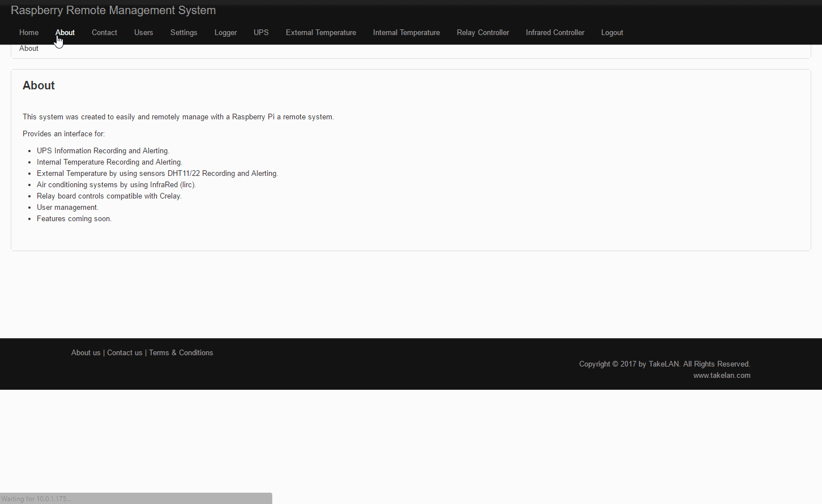Open Terms & Conditions footer link

181,352
